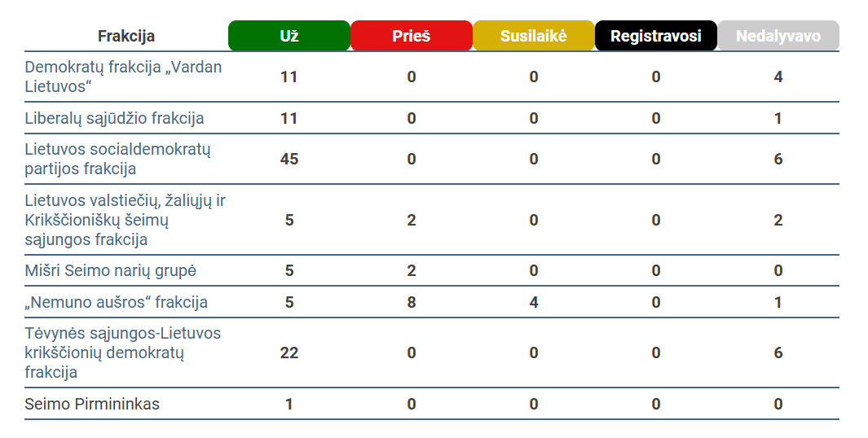Open Tėvynės sąjungos-Lietuvos krikščionių demokratų link
The height and width of the screenshot is (438, 868).
coord(123,353)
